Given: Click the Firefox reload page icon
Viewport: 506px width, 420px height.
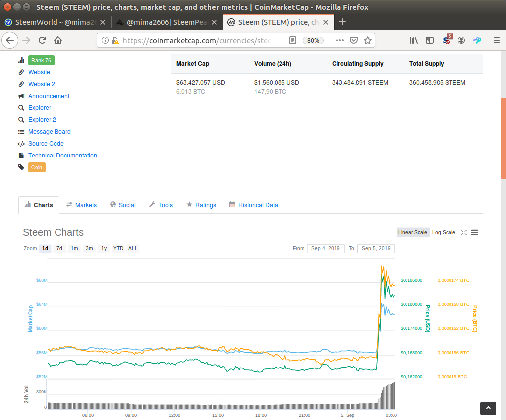Looking at the screenshot, I should tap(43, 40).
